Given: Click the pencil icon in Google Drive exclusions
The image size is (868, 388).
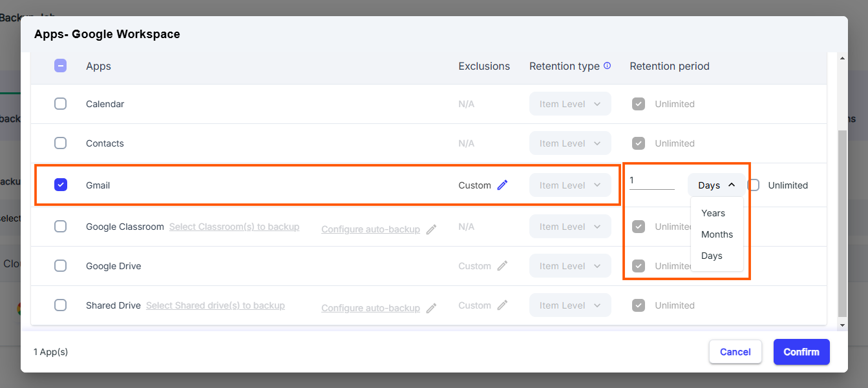Looking at the screenshot, I should pos(502,266).
